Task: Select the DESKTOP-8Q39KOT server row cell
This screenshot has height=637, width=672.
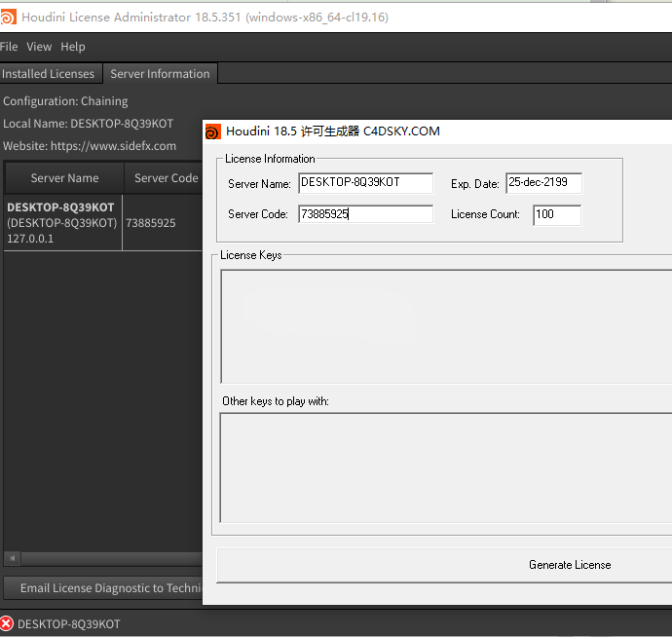Action: [62, 223]
